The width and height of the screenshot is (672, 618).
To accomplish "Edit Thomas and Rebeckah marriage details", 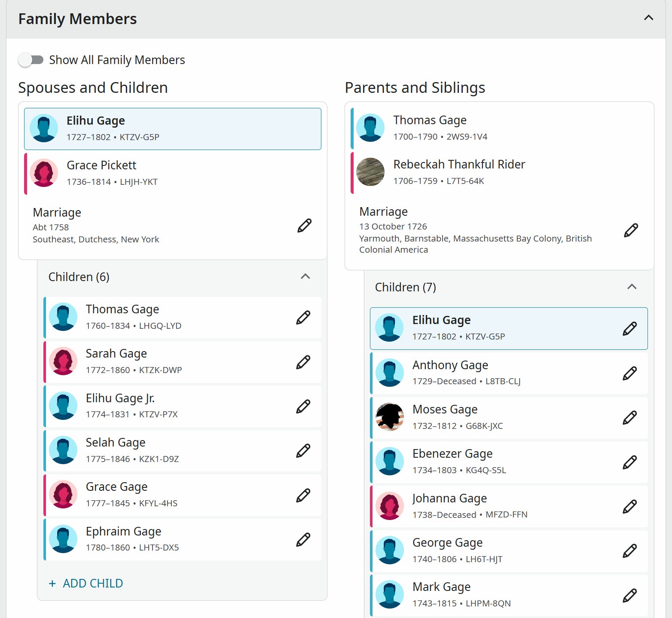I will click(631, 230).
